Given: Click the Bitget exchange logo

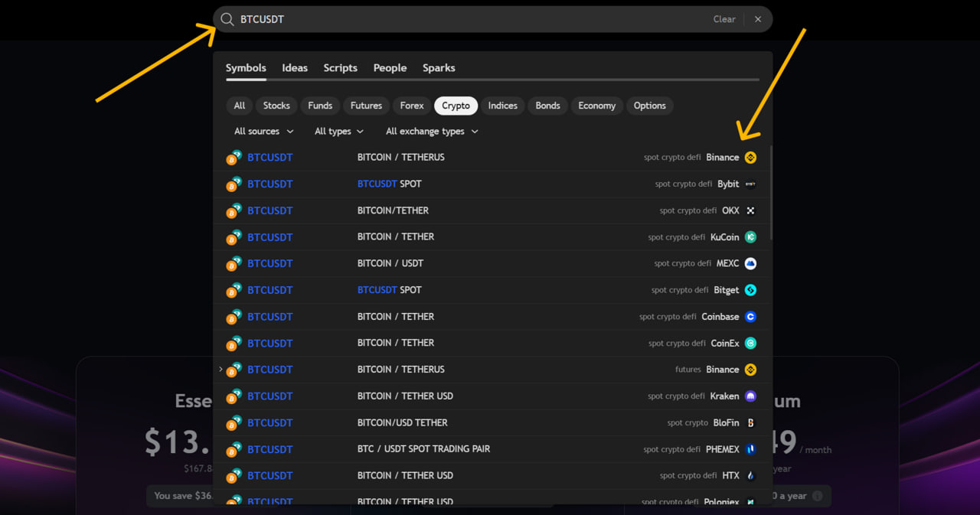Looking at the screenshot, I should tap(750, 290).
